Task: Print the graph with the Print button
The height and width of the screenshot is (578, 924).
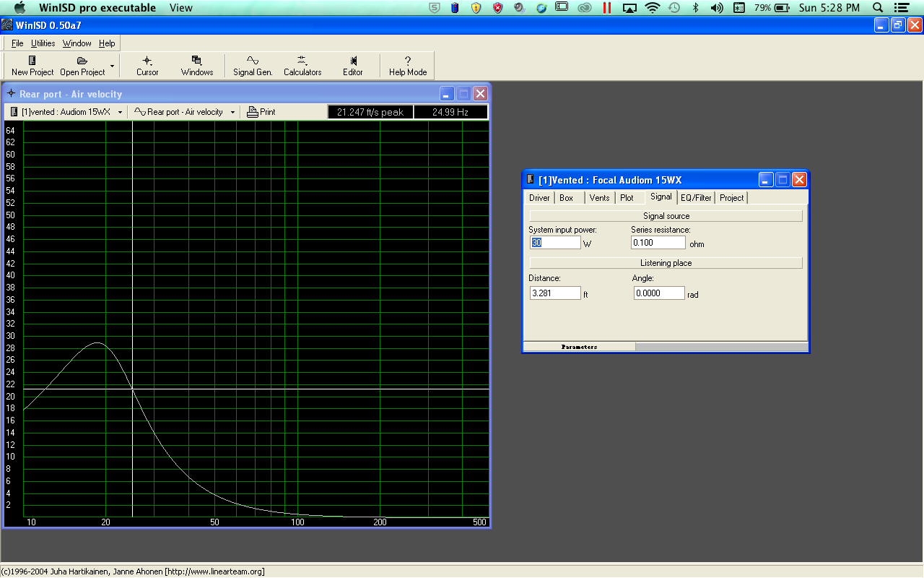Action: (261, 112)
